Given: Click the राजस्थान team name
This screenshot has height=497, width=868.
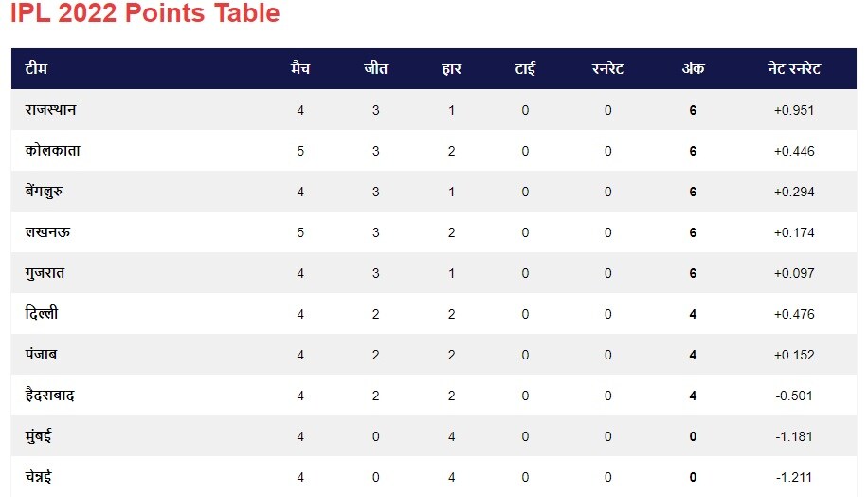Looking at the screenshot, I should pos(50,110).
